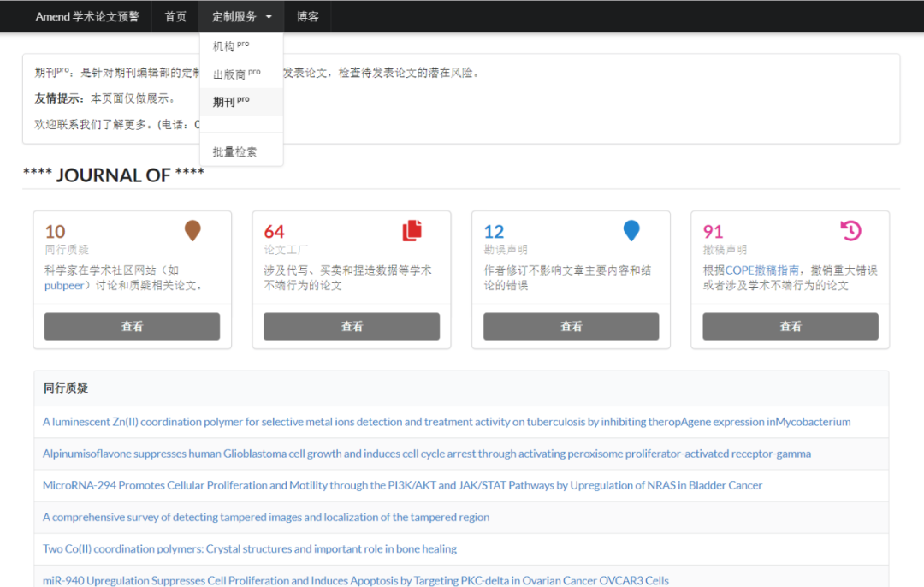Click the pink history clock icon for 撤稿声明

point(850,230)
